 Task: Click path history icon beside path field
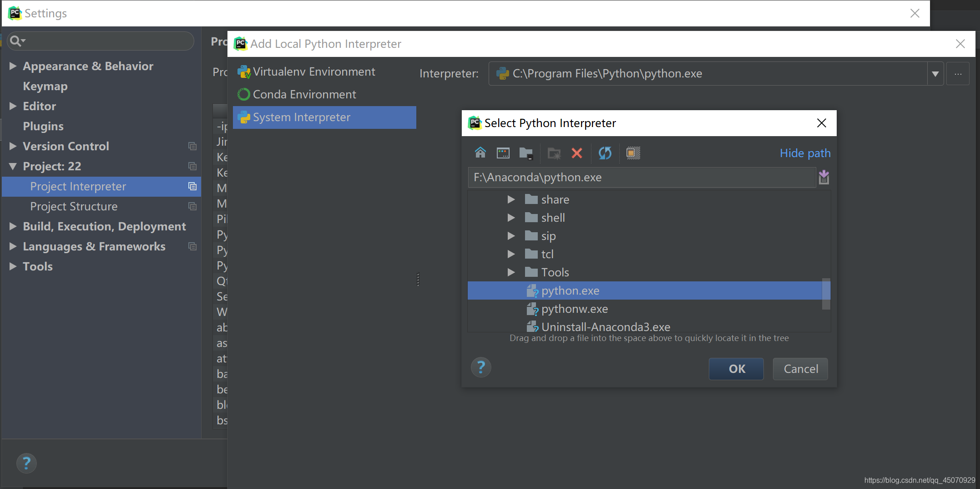click(824, 177)
